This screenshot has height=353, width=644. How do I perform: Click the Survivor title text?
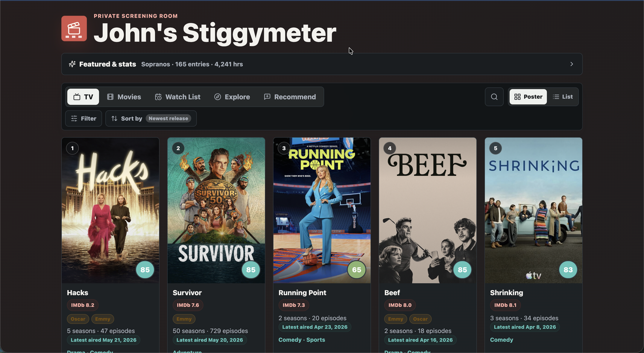point(187,293)
